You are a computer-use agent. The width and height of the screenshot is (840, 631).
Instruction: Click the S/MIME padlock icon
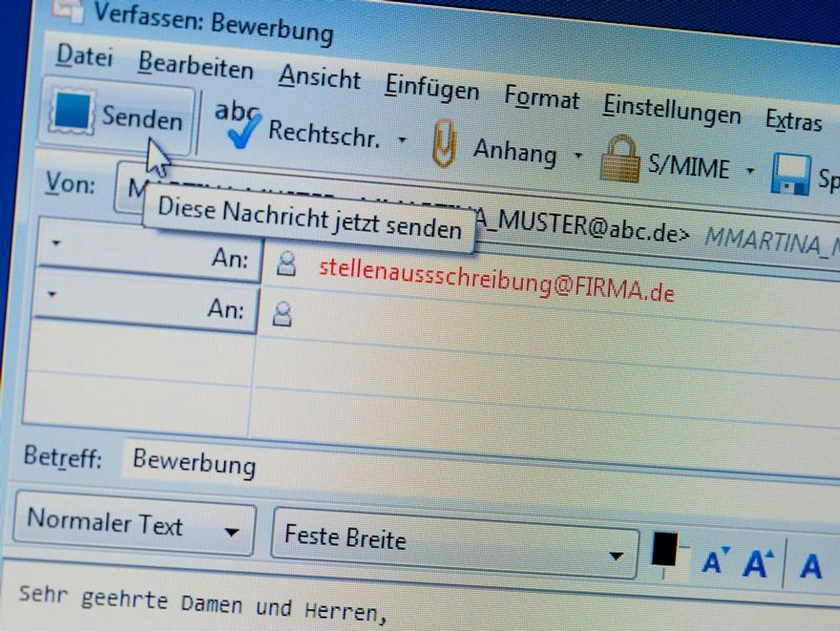(x=620, y=160)
